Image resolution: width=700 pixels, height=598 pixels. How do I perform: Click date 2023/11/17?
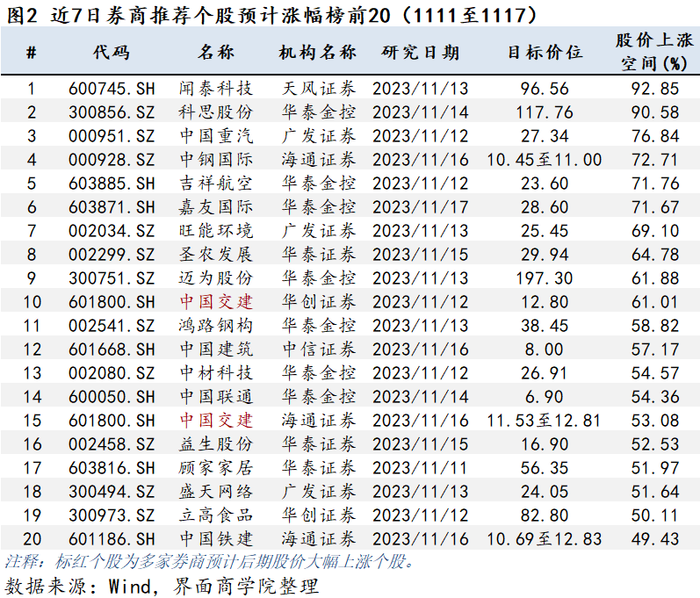(x=421, y=206)
